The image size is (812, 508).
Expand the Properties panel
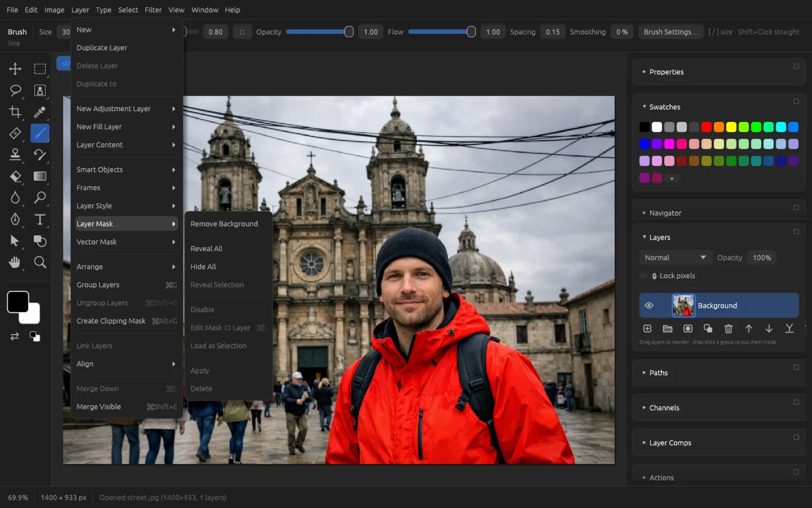644,72
